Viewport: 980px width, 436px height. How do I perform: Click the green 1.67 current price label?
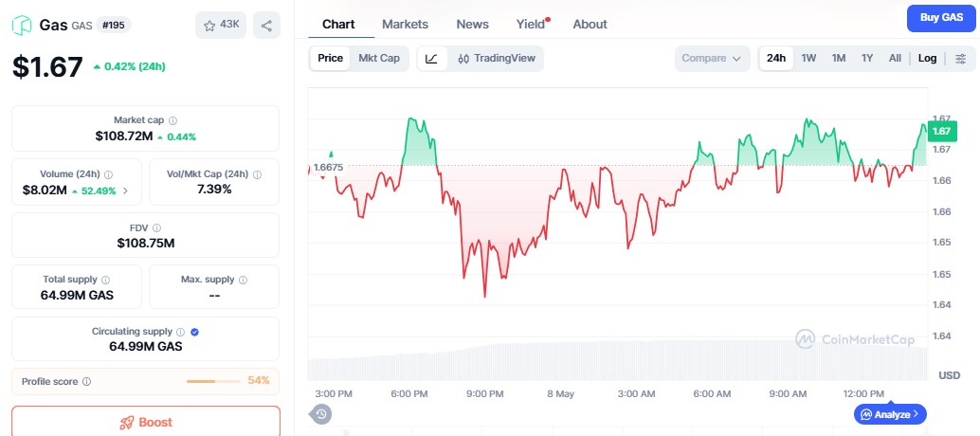point(941,131)
